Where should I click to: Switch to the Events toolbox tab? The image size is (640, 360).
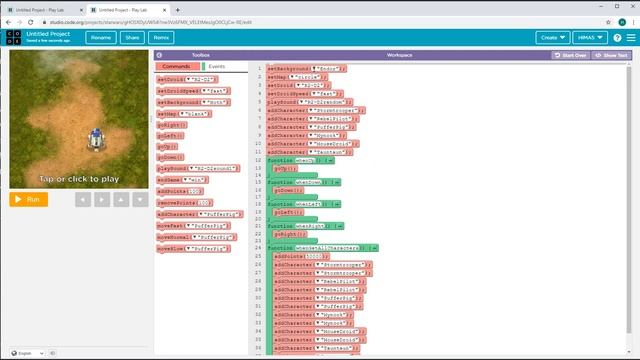(x=217, y=67)
